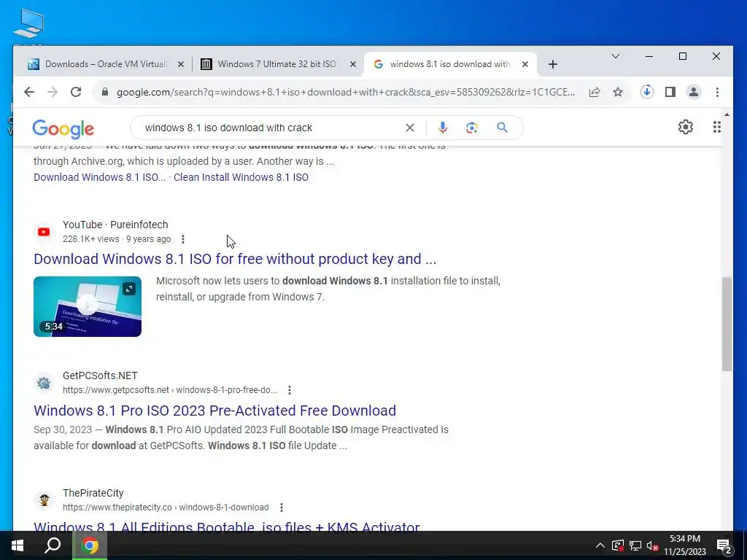Image resolution: width=747 pixels, height=560 pixels.
Task: Close the windows 8.1 iso search tab
Action: [x=525, y=64]
